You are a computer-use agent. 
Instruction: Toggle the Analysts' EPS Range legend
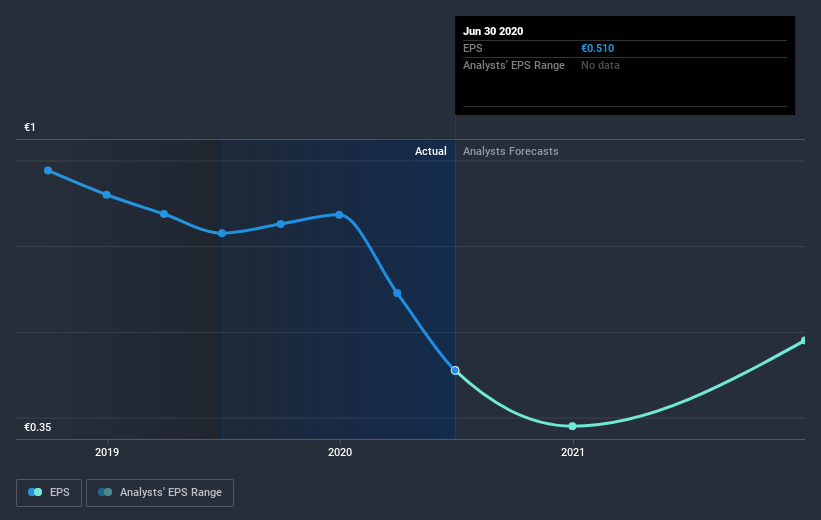(160, 492)
